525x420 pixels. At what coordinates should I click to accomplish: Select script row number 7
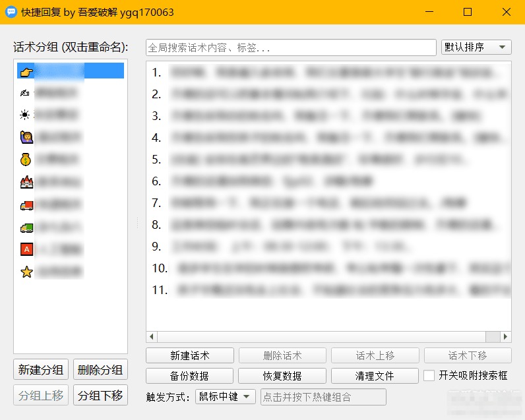(x=328, y=203)
